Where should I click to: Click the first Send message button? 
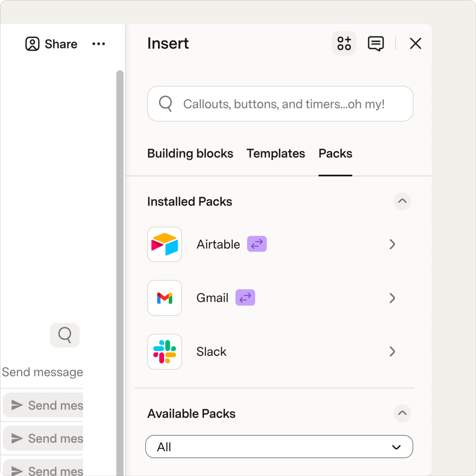coord(43,405)
